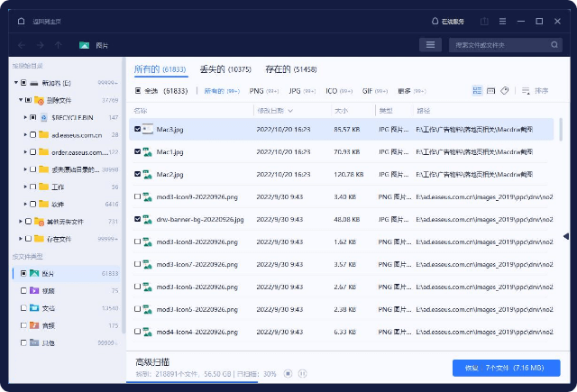Filter by PNG file type
Viewport: 577px width, 392px height.
(x=262, y=91)
